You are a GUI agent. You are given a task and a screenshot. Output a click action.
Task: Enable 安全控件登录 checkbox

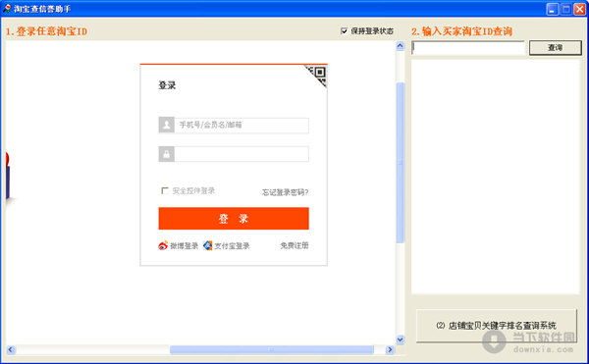165,190
